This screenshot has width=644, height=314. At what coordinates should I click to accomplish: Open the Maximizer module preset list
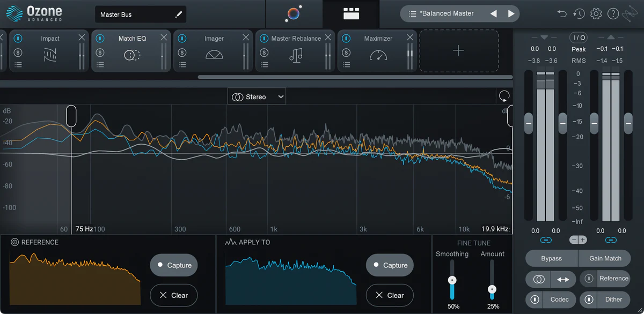tap(346, 65)
